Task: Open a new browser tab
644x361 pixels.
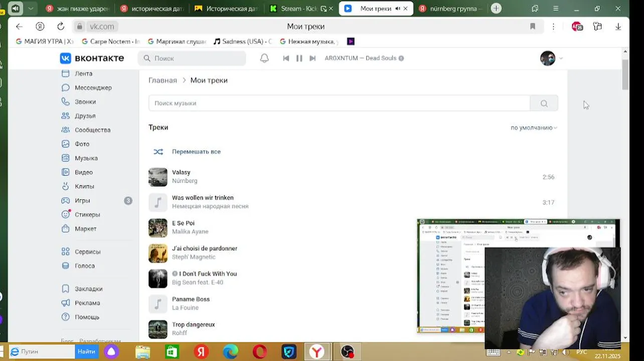Action: 496,9
